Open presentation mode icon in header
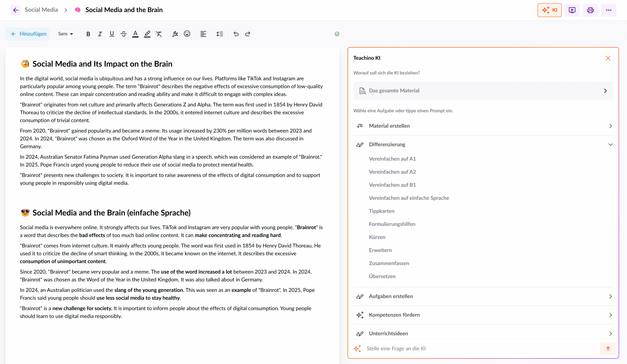This screenshot has width=627, height=364. (572, 10)
